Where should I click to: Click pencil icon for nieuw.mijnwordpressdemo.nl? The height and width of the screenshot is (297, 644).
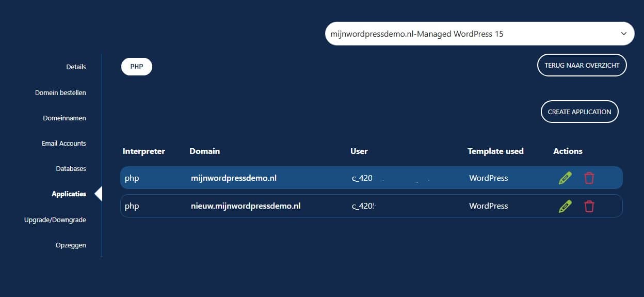[x=565, y=206]
